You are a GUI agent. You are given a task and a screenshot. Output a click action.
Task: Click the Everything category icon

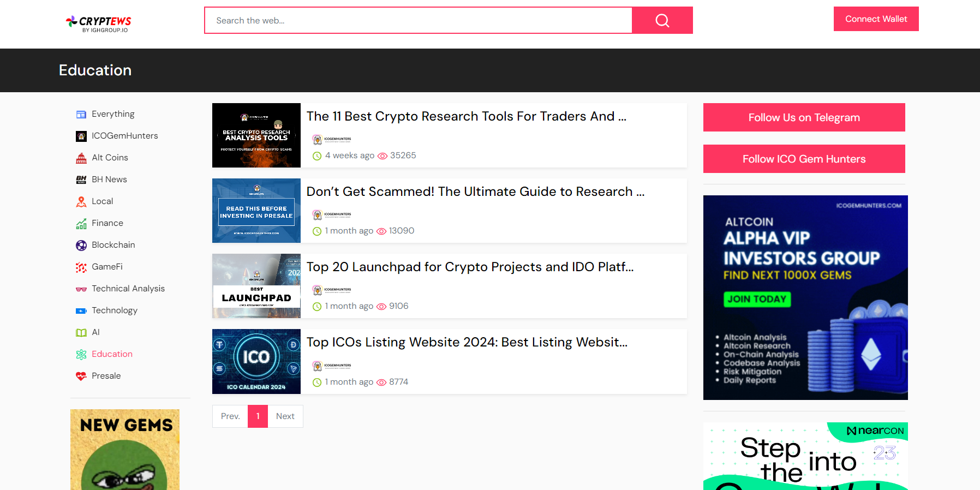81,115
